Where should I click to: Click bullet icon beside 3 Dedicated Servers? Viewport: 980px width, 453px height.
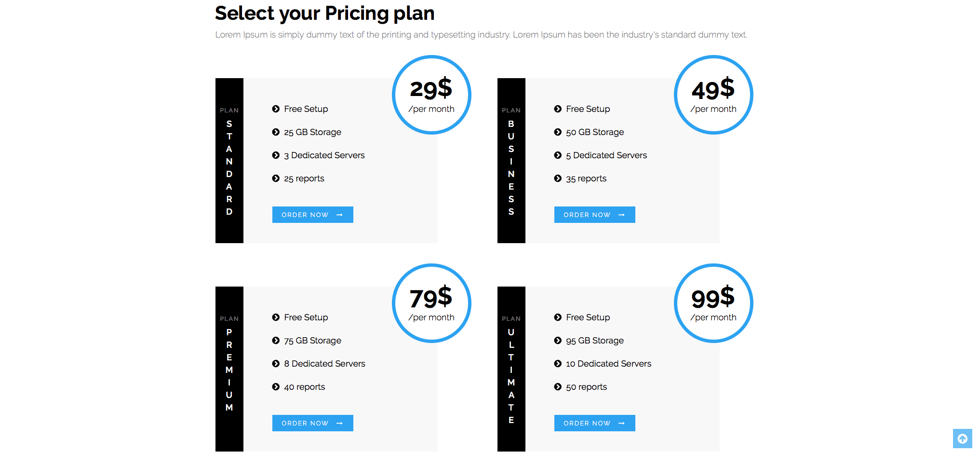[276, 155]
